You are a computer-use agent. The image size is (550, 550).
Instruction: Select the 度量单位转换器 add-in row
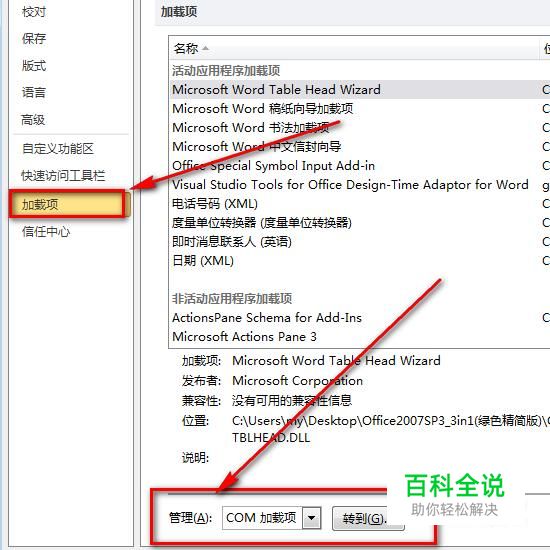pyautogui.click(x=359, y=222)
